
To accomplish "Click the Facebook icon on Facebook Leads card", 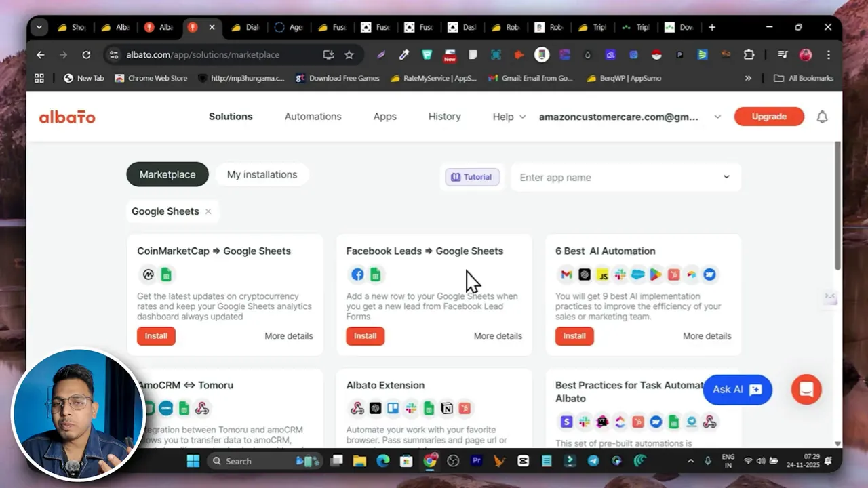I will 357,274.
